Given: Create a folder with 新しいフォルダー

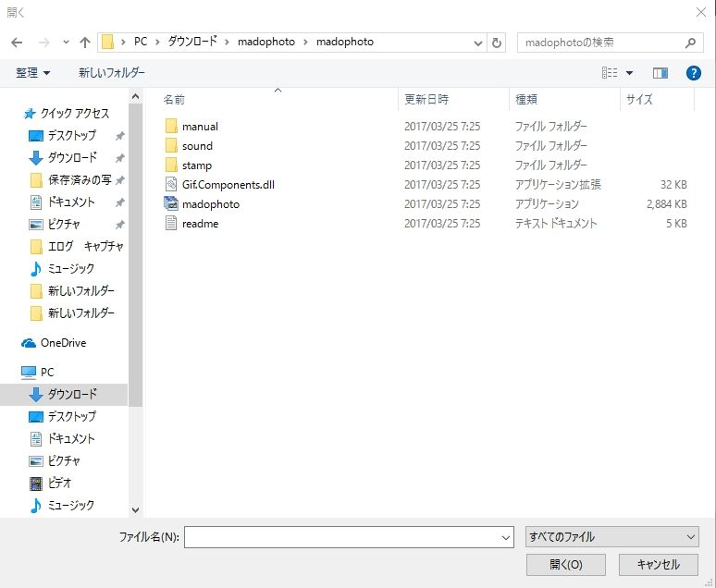Looking at the screenshot, I should pyautogui.click(x=112, y=73).
